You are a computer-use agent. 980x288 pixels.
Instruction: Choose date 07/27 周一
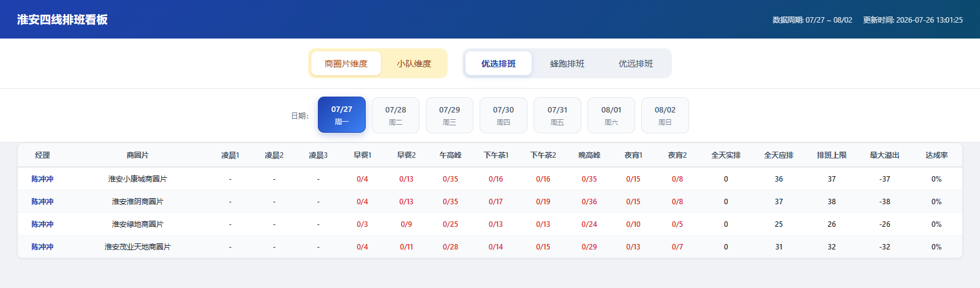(342, 115)
